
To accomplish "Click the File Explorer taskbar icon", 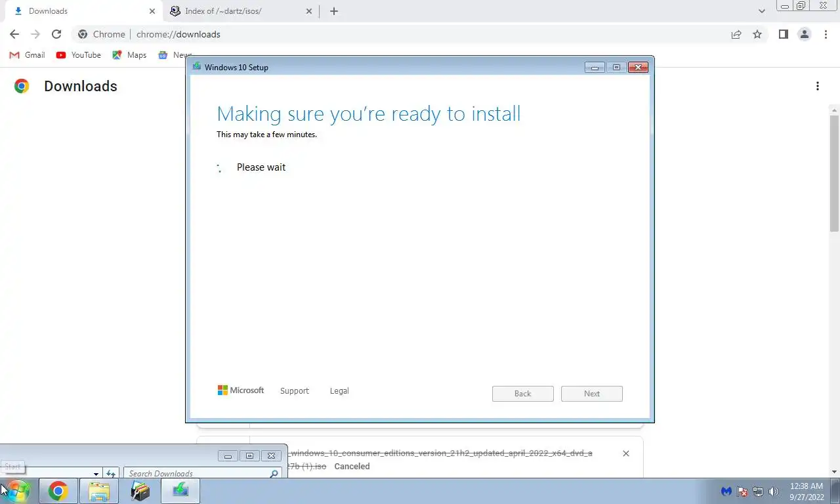I will 99,491.
